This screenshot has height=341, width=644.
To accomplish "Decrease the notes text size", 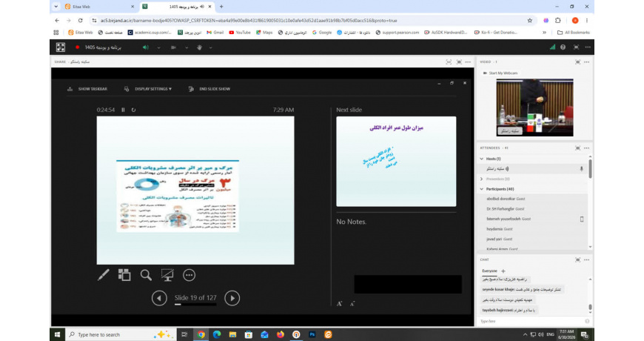I will pos(352,304).
